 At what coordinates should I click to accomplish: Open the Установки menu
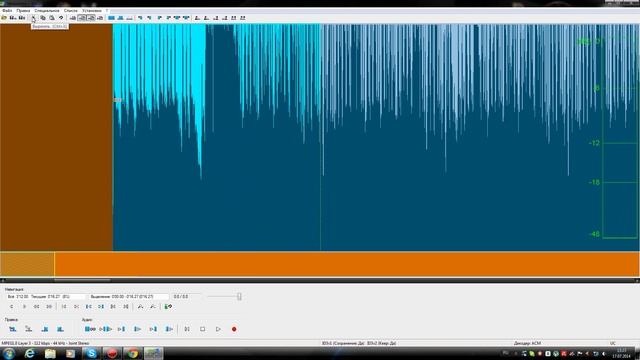point(91,11)
